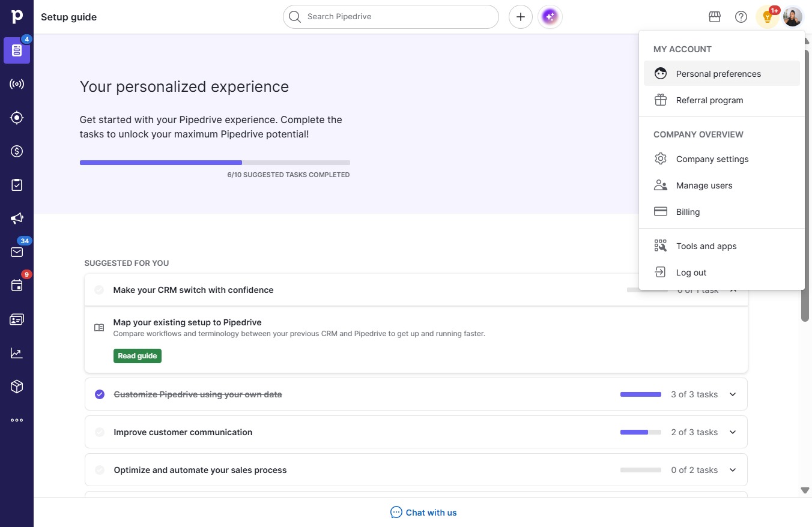This screenshot has width=812, height=527.
Task: Expand Improve customer communication chevron
Action: [x=733, y=432]
